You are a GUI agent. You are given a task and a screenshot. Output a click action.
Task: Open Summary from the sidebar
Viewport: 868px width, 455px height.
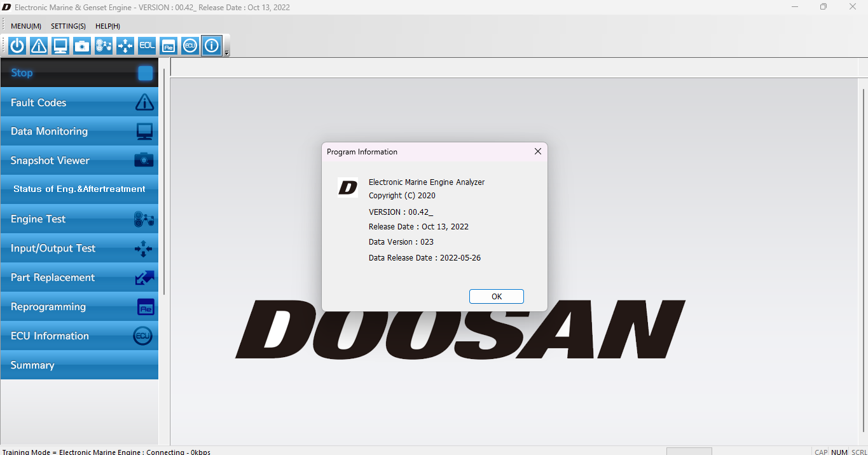tap(79, 365)
